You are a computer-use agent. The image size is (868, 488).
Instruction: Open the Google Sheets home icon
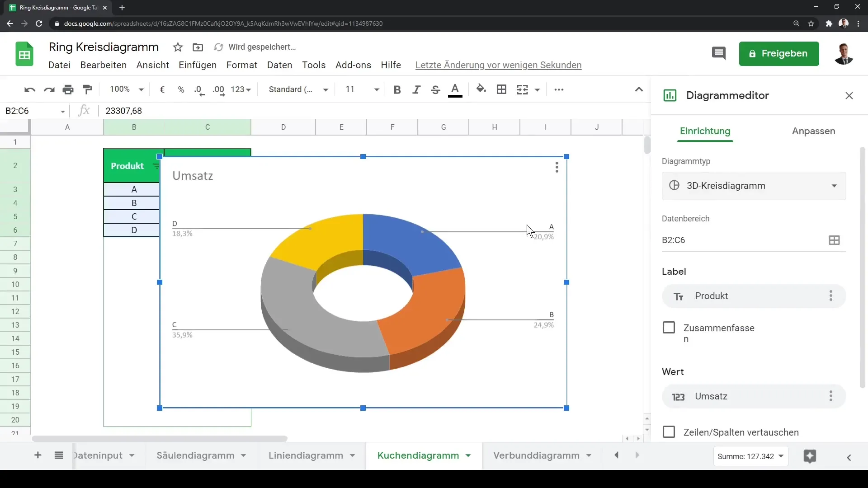(24, 54)
